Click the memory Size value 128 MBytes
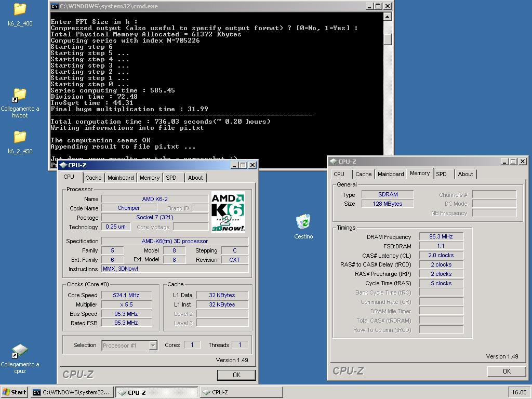This screenshot has height=399, width=532. point(388,204)
